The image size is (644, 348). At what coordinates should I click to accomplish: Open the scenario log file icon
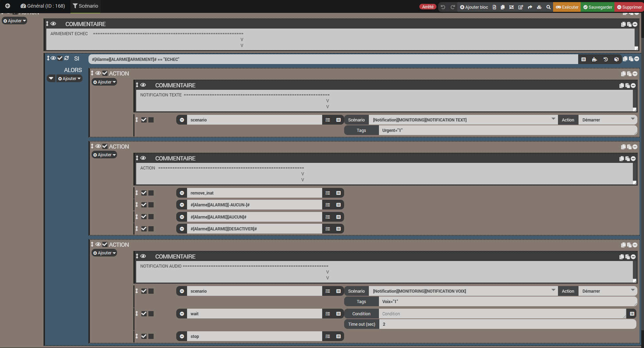tap(494, 7)
